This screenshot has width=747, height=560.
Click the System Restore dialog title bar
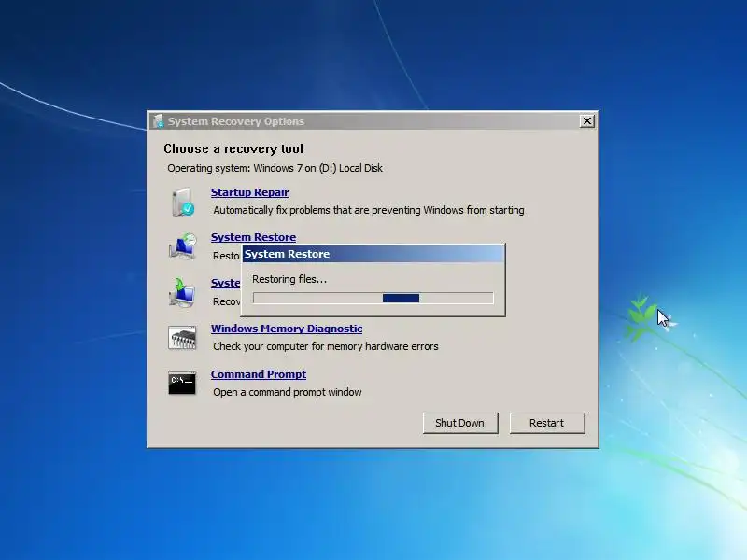point(373,254)
